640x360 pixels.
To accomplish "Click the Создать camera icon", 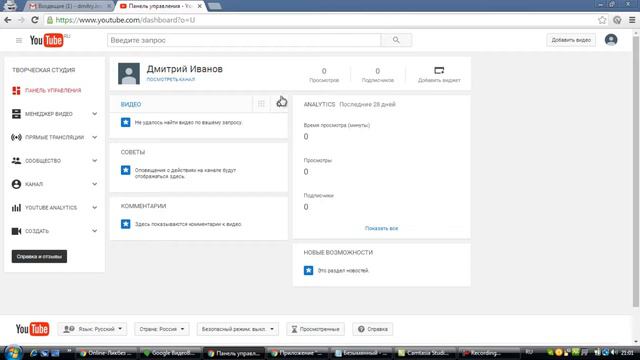I will click(16, 231).
